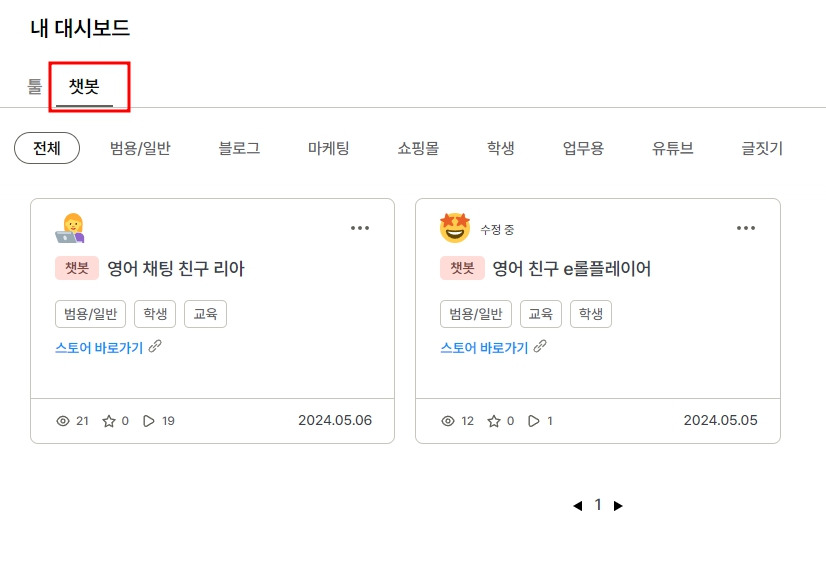Select the 전체 filter
This screenshot has height=581, width=826.
tap(46, 147)
